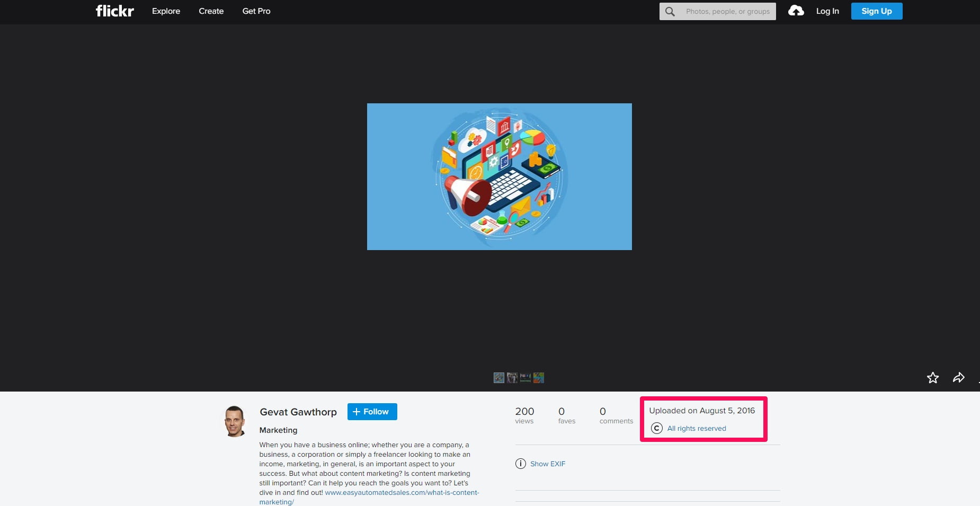Click the Uploaded on August 5, 2016 text

click(702, 411)
